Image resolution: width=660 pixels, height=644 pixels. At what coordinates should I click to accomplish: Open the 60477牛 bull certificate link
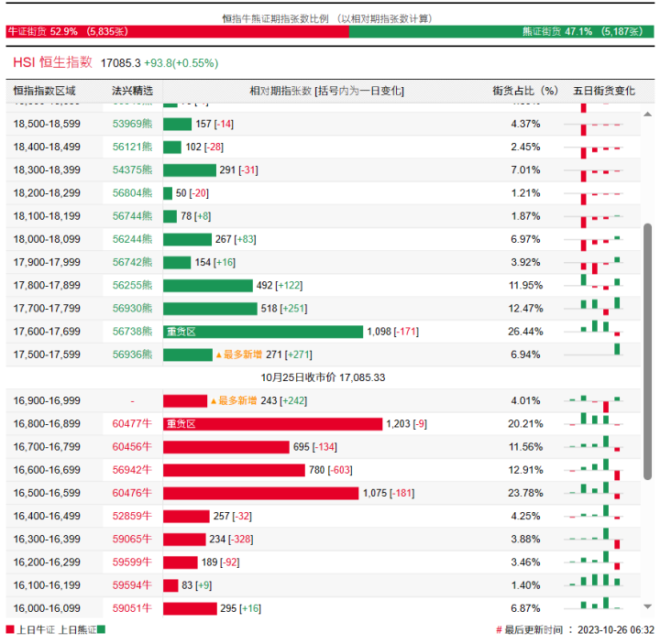pos(132,424)
